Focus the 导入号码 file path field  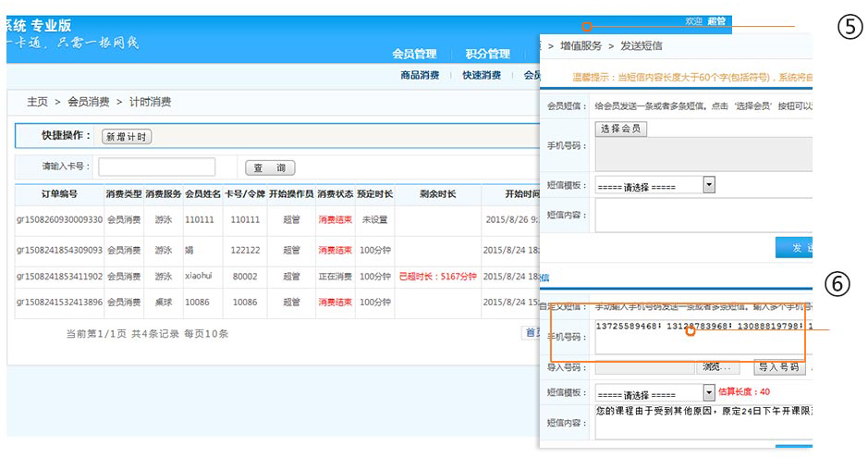645,367
